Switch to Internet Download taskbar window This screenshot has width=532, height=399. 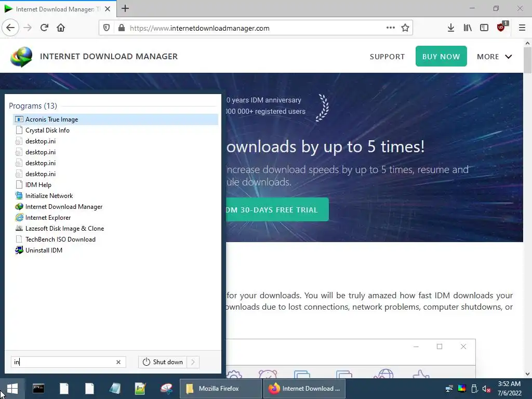304,389
